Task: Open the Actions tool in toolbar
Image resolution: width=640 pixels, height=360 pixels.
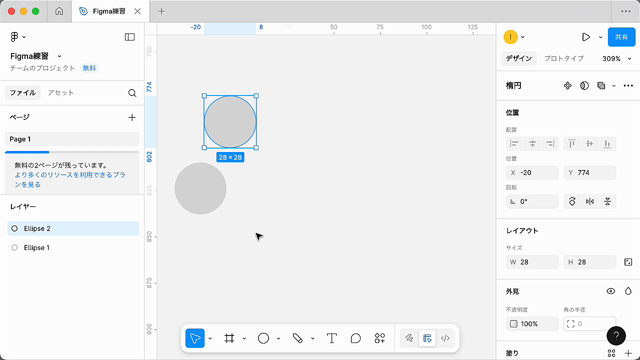Action: point(380,338)
